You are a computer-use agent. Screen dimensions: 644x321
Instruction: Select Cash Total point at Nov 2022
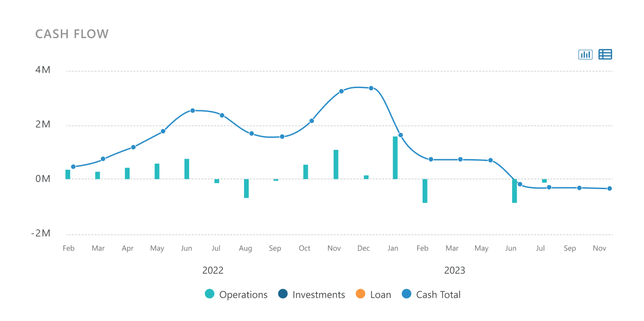[341, 91]
